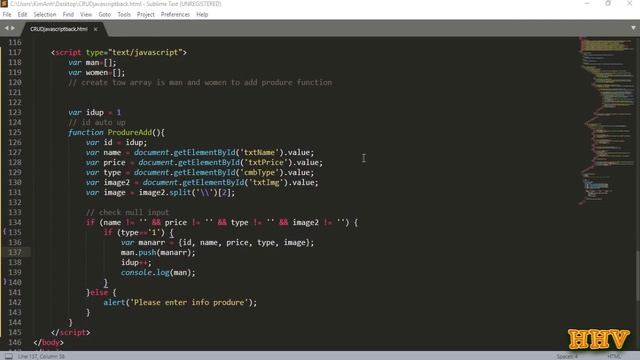This screenshot has width=640, height=360.
Task: Open the Edit menu
Action: [x=22, y=14]
